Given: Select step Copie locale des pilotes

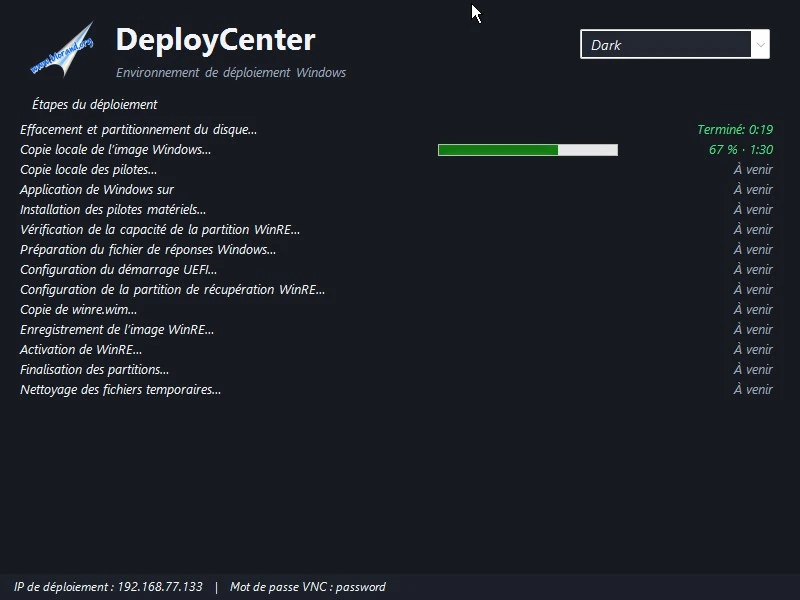Looking at the screenshot, I should pyautogui.click(x=88, y=169).
